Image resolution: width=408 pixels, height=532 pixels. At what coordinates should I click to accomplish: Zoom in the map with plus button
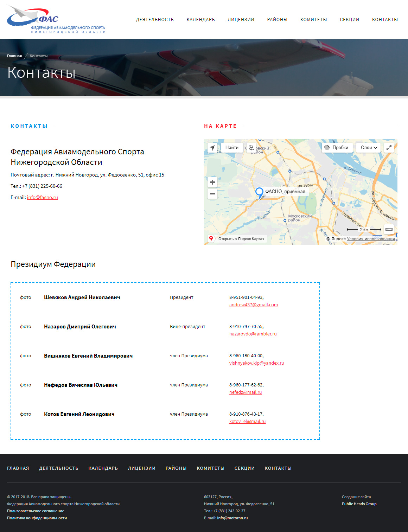coord(212,182)
